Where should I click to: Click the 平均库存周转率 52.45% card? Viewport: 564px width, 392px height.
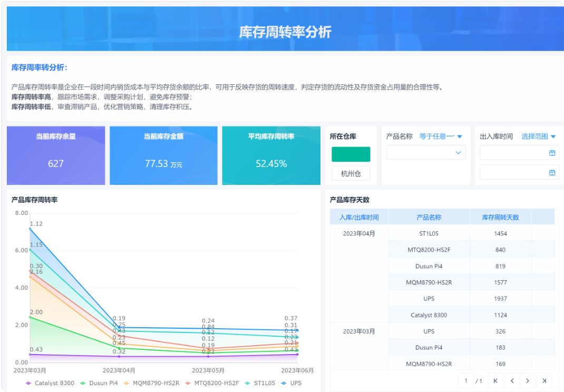pos(271,155)
